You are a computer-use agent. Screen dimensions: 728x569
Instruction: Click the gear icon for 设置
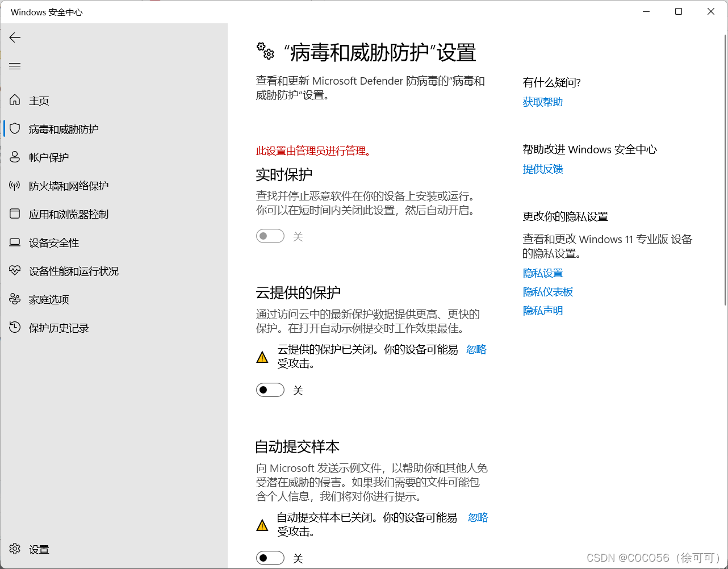[x=15, y=549]
